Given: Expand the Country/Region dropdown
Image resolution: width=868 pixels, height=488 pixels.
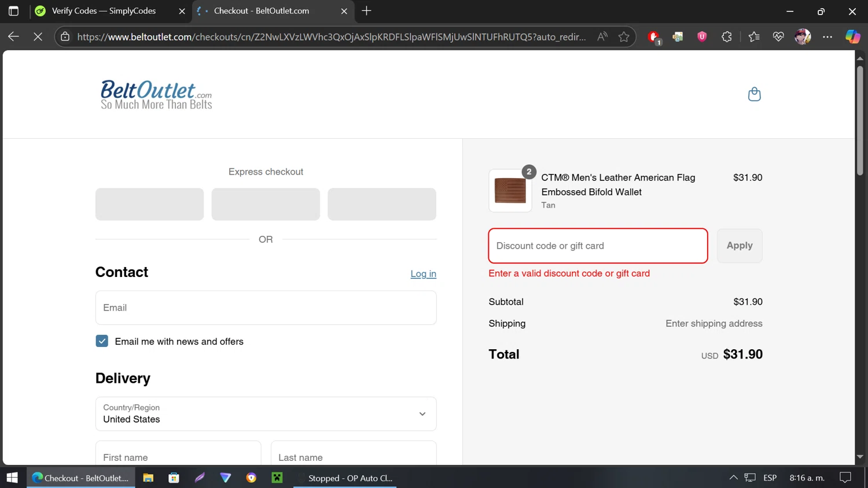Looking at the screenshot, I should coord(266,413).
